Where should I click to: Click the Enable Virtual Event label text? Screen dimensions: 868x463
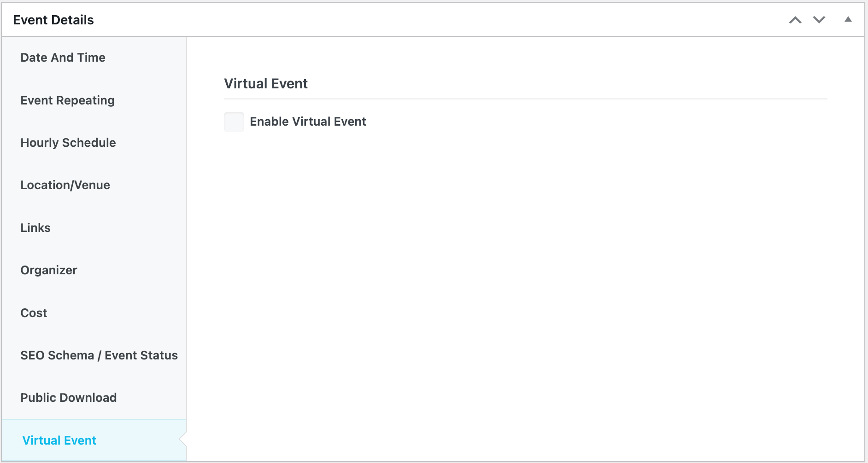point(308,122)
